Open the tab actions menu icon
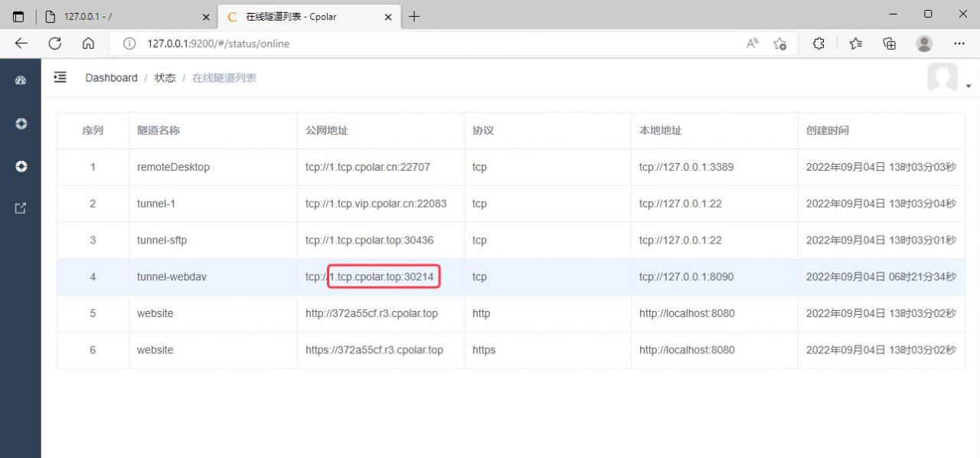The height and width of the screenshot is (458, 980). pos(18,16)
